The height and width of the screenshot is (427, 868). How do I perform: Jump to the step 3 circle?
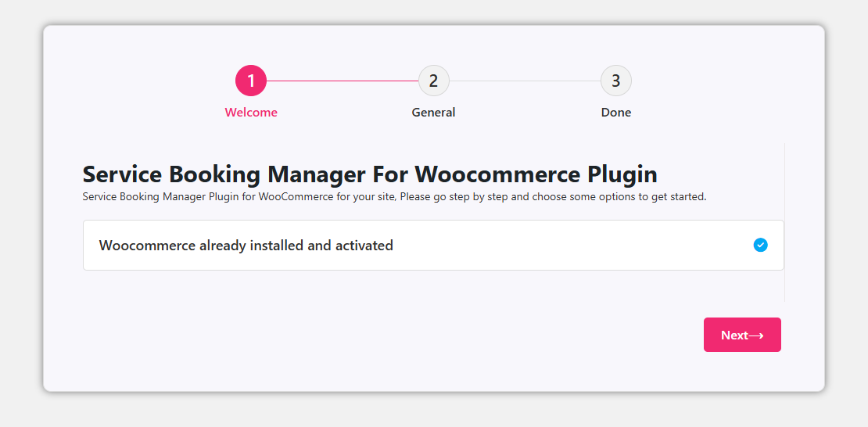[x=616, y=81]
